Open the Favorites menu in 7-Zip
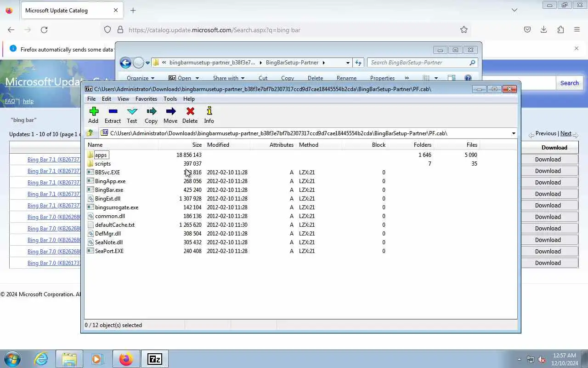Image resolution: width=588 pixels, height=368 pixels. [x=146, y=99]
